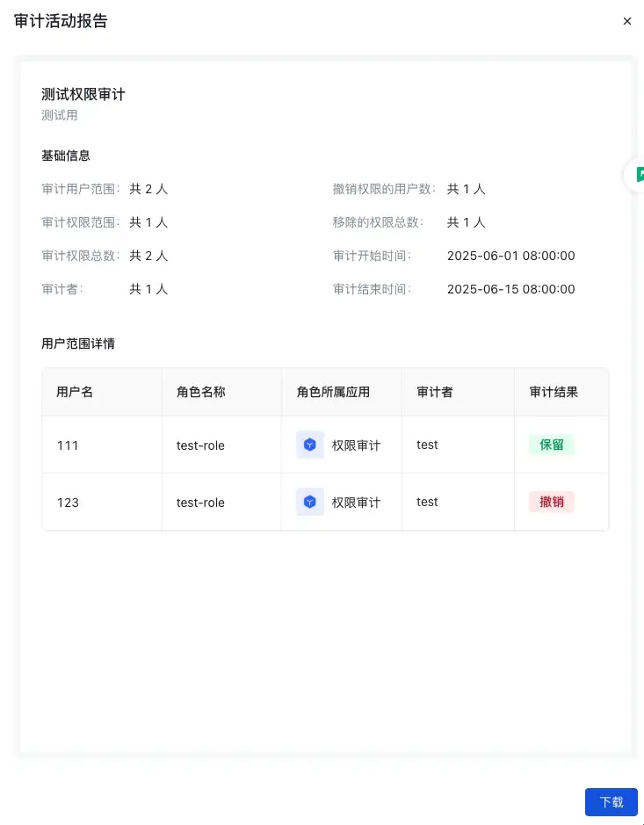Click 权限审计 text in the 123 row
The width and height of the screenshot is (644, 825).
click(356, 503)
